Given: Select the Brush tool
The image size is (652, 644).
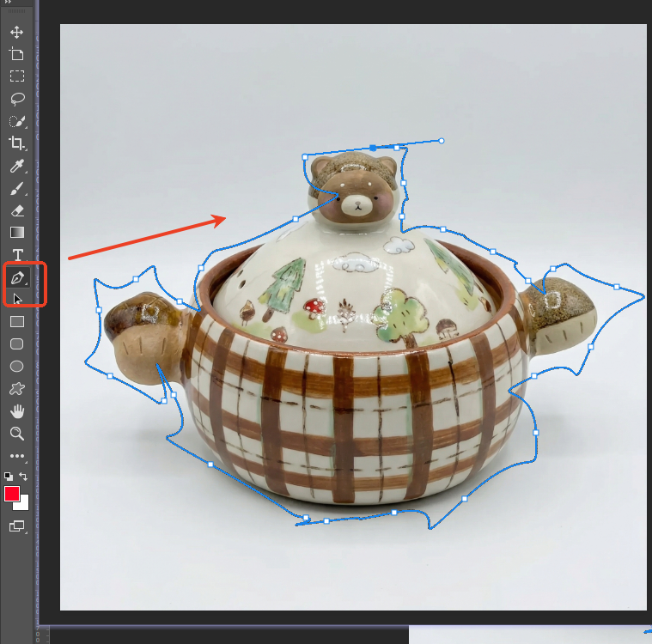Looking at the screenshot, I should 16,188.
